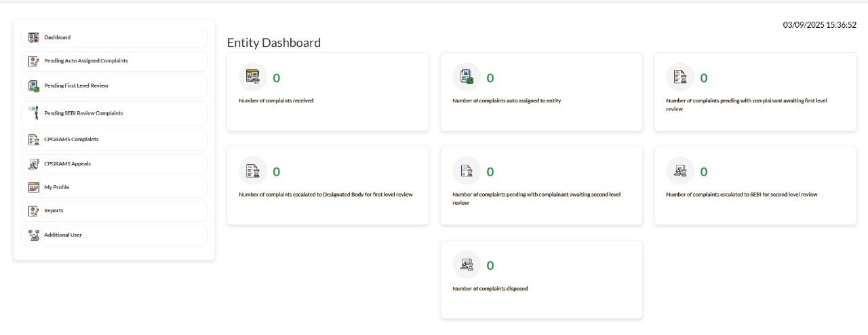This screenshot has width=868, height=335.
Task: Click the Reports sidebar icon
Action: (x=33, y=211)
